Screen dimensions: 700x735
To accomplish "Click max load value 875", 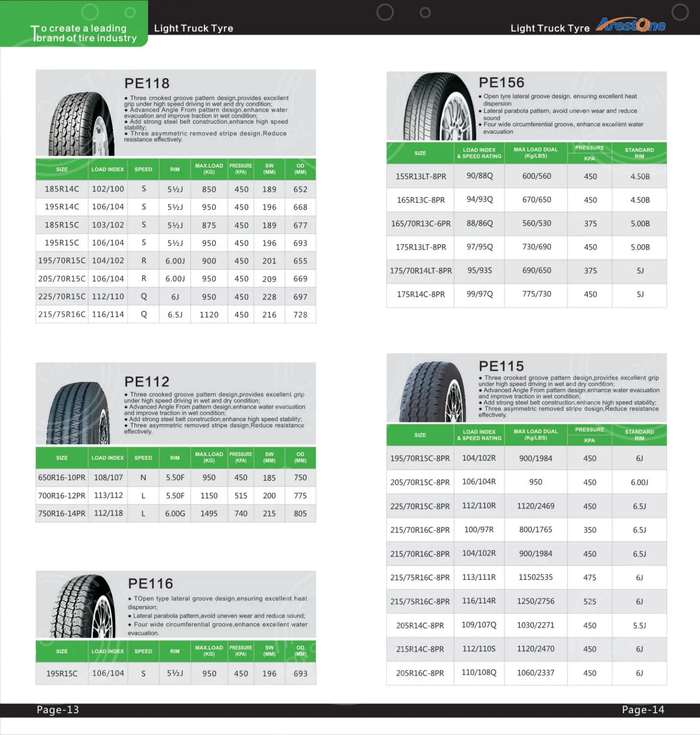I will coord(209,225).
